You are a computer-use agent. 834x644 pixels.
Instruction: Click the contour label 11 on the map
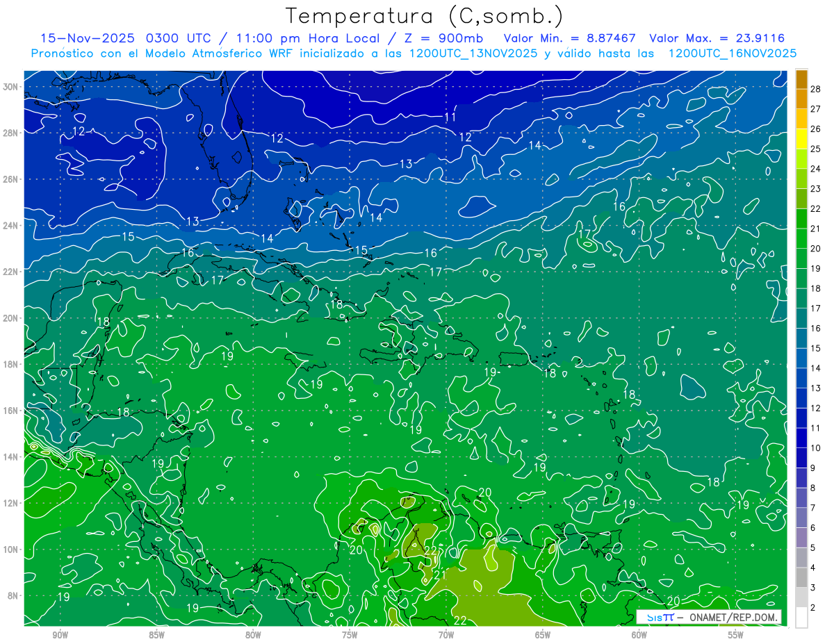[450, 117]
